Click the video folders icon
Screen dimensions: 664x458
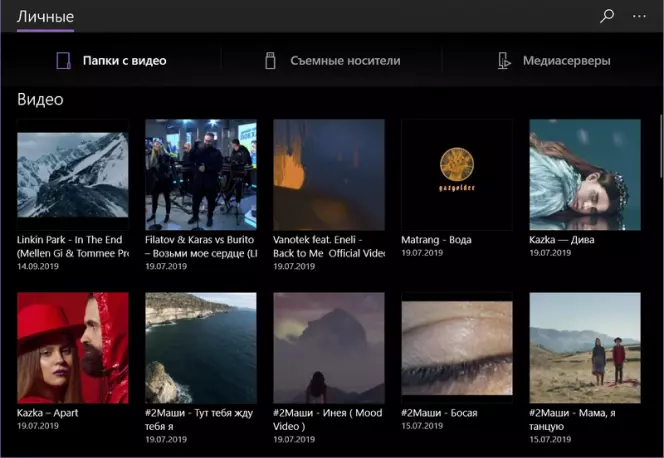(x=64, y=61)
